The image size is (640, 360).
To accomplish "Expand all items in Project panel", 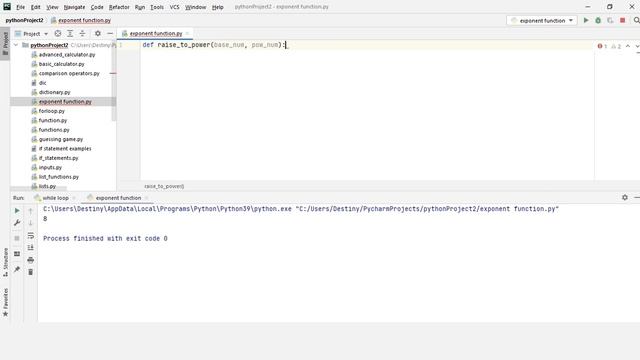I will (70, 33).
